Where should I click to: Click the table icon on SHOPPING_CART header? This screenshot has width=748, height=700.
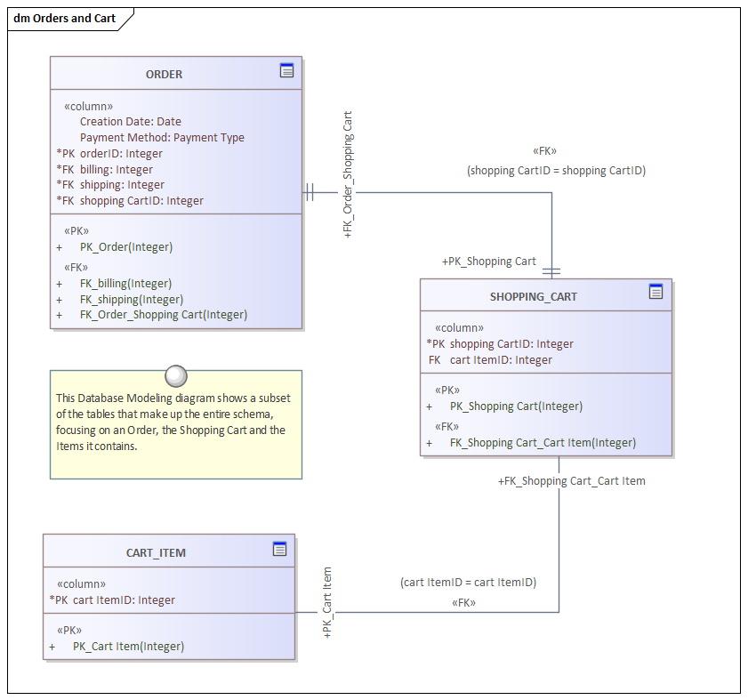coord(656,291)
